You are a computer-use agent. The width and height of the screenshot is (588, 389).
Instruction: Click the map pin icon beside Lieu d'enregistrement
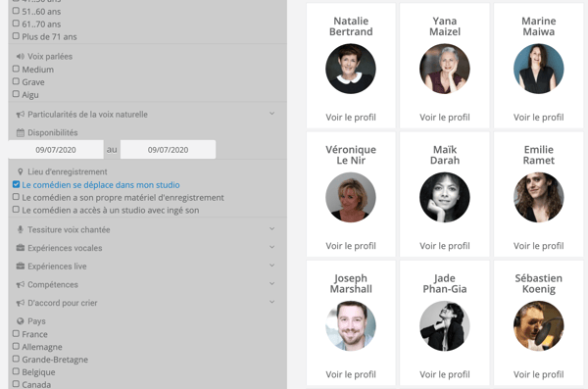click(21, 171)
